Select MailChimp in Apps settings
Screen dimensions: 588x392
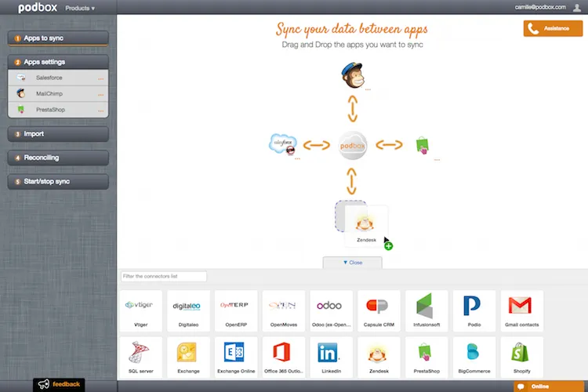[58, 94]
